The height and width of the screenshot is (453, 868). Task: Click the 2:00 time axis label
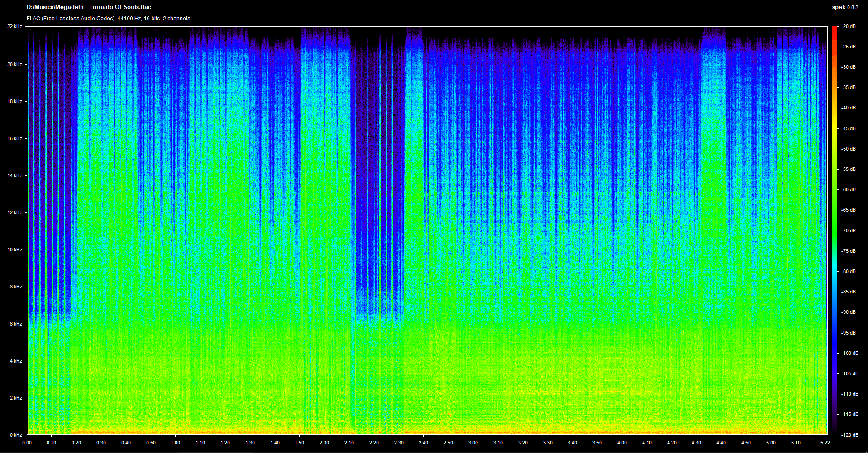(x=324, y=443)
